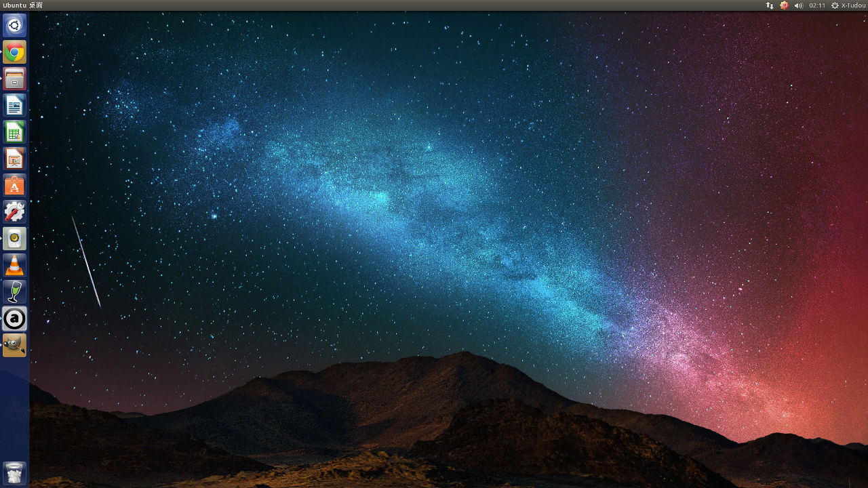Open Ubuntu Software Center

(14, 186)
